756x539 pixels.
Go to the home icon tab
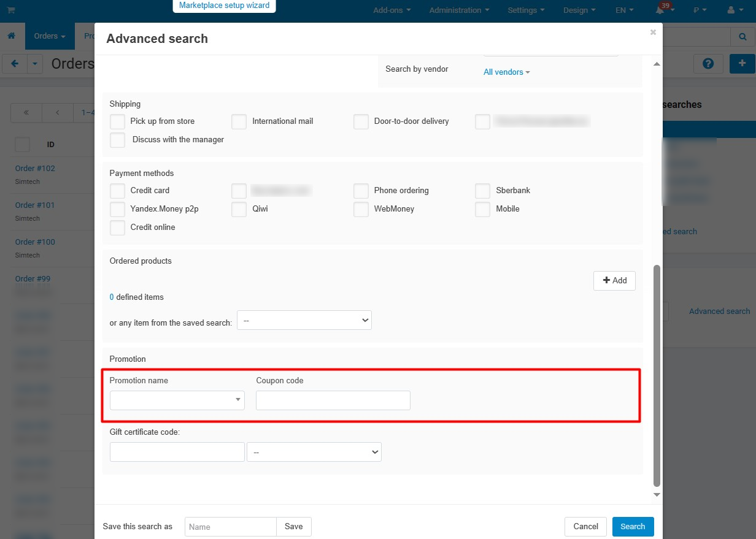(11, 36)
